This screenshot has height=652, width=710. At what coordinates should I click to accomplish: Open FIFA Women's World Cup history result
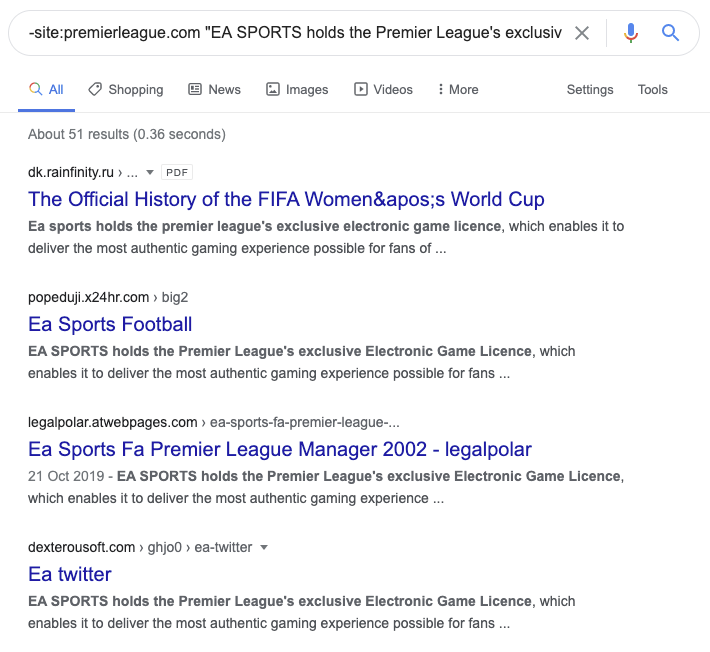pyautogui.click(x=286, y=199)
